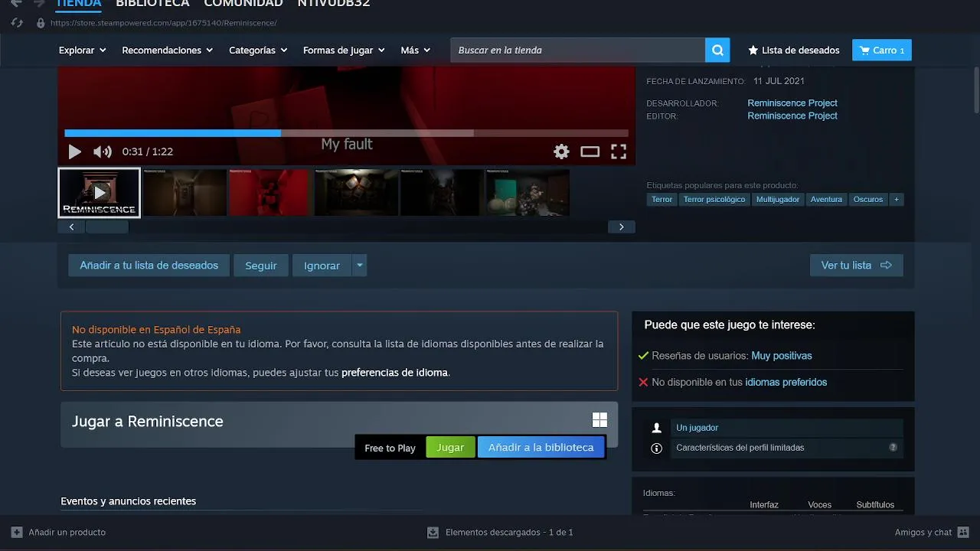Switch to BIBLIOTECA tab
This screenshot has height=551, width=980.
152,3
